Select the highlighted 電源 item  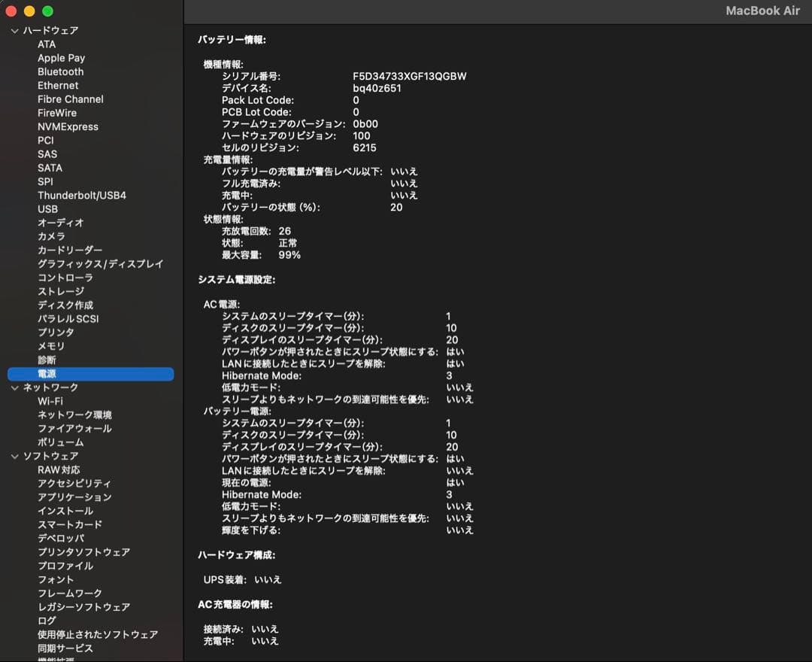(x=47, y=374)
